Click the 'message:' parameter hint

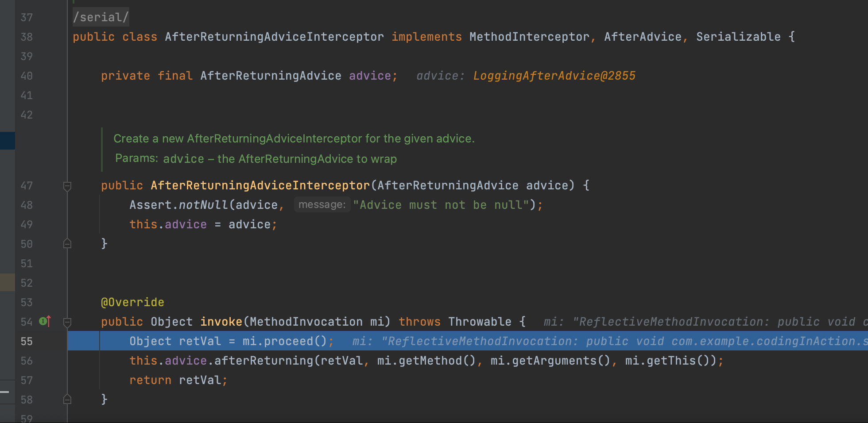coord(322,205)
